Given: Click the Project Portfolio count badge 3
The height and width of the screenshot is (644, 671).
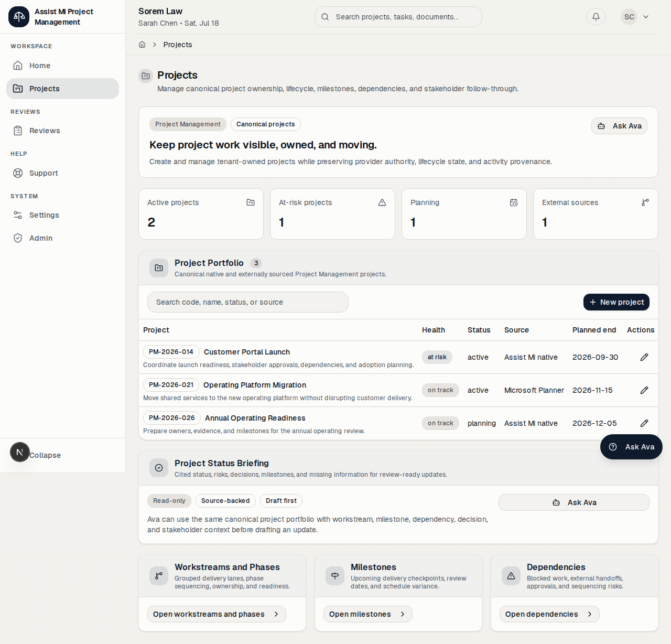Looking at the screenshot, I should click(256, 263).
